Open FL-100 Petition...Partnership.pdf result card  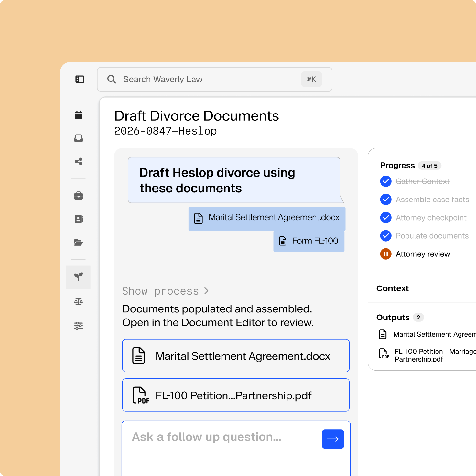coord(236,395)
